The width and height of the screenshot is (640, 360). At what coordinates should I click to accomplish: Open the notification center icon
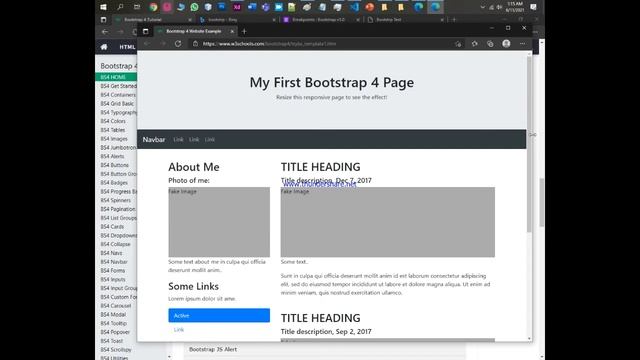pyautogui.click(x=533, y=7)
